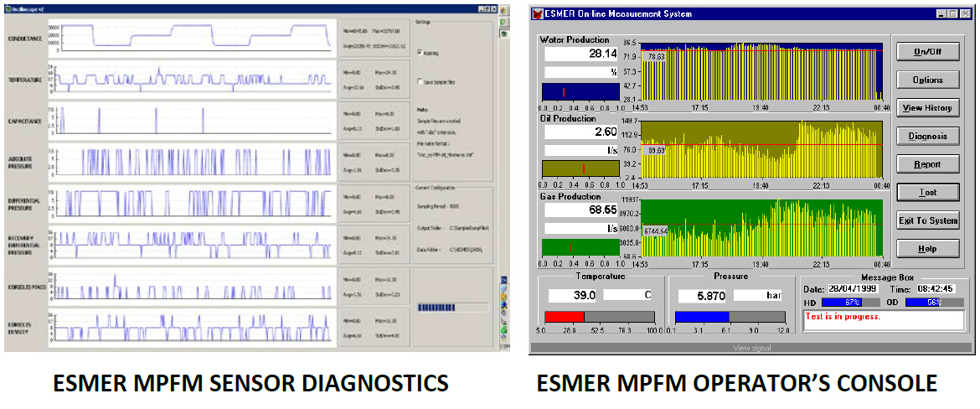Click the Oil Production olive gauge bar
Screen dimensions: 980x409
580,168
